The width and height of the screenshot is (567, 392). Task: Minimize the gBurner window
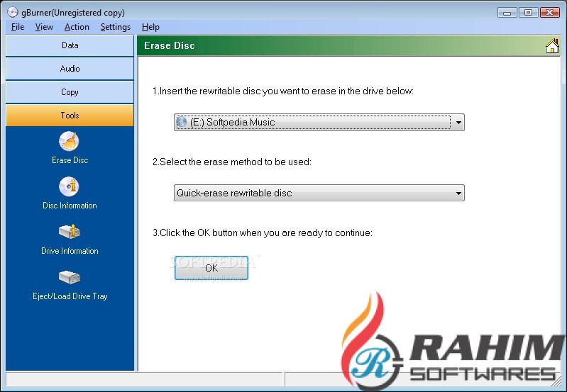pyautogui.click(x=507, y=13)
